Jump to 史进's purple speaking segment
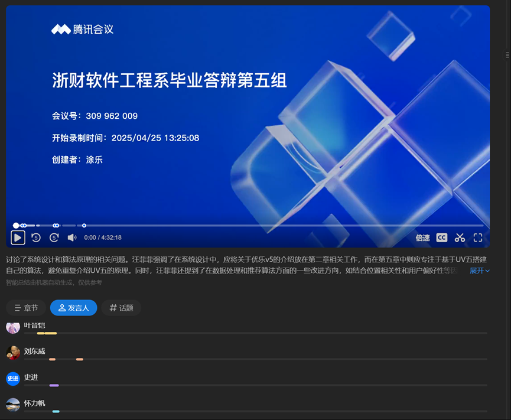 click(54, 385)
